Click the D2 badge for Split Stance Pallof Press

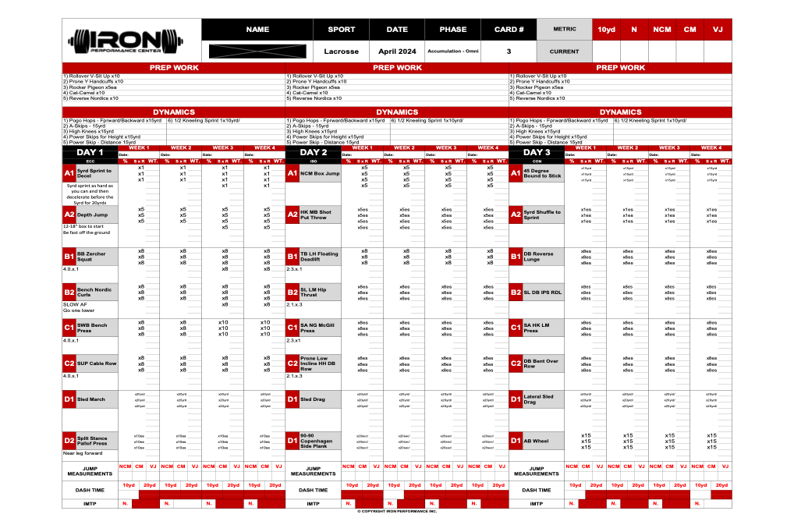tap(68, 441)
